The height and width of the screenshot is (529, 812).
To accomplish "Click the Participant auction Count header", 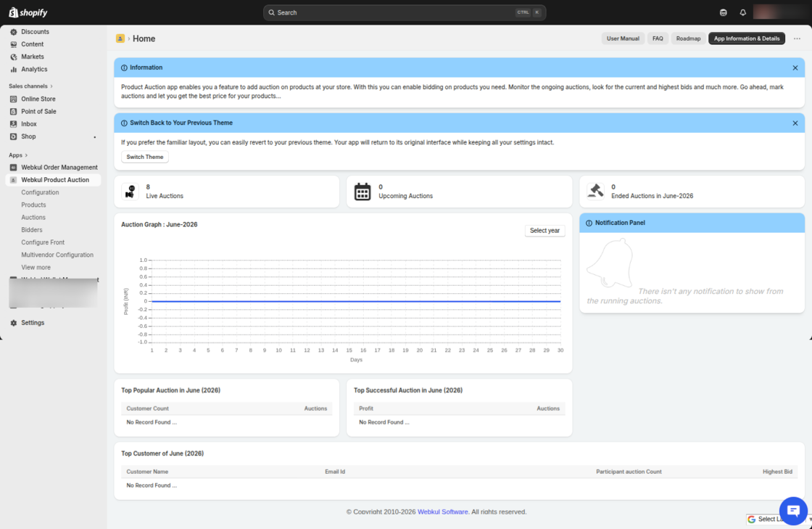I will 629,472.
